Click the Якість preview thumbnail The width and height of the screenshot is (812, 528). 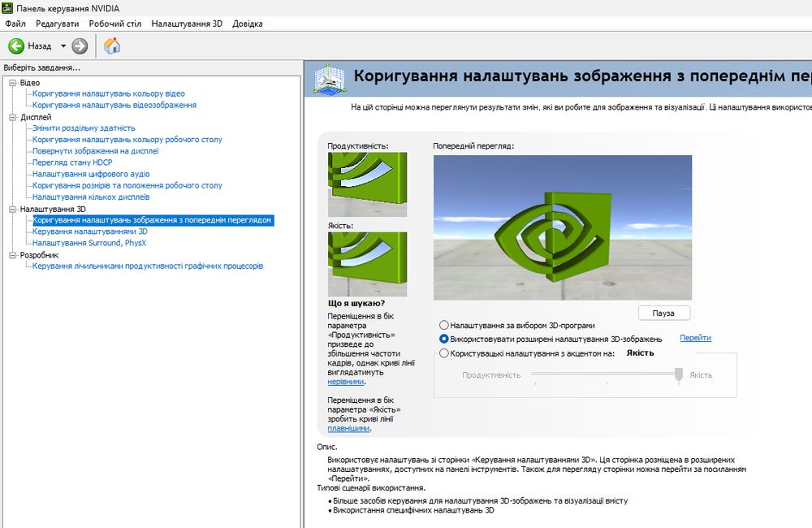pyautogui.click(x=367, y=264)
